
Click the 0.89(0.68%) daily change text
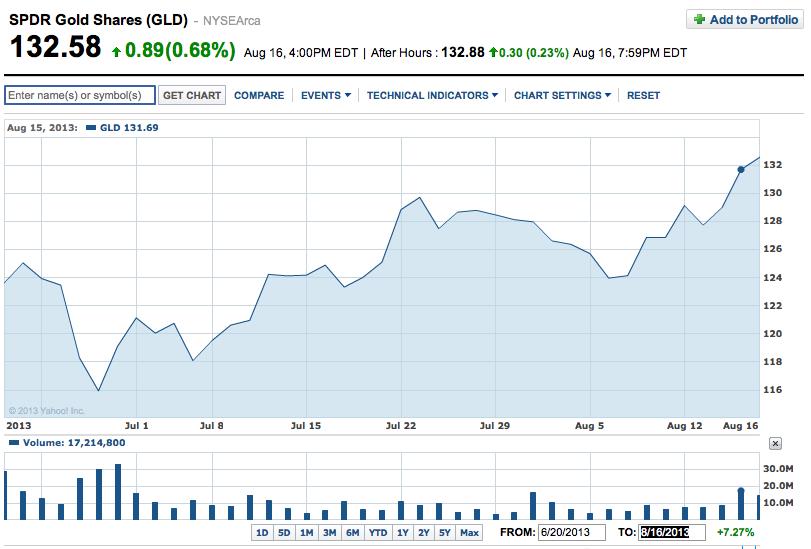pos(180,50)
